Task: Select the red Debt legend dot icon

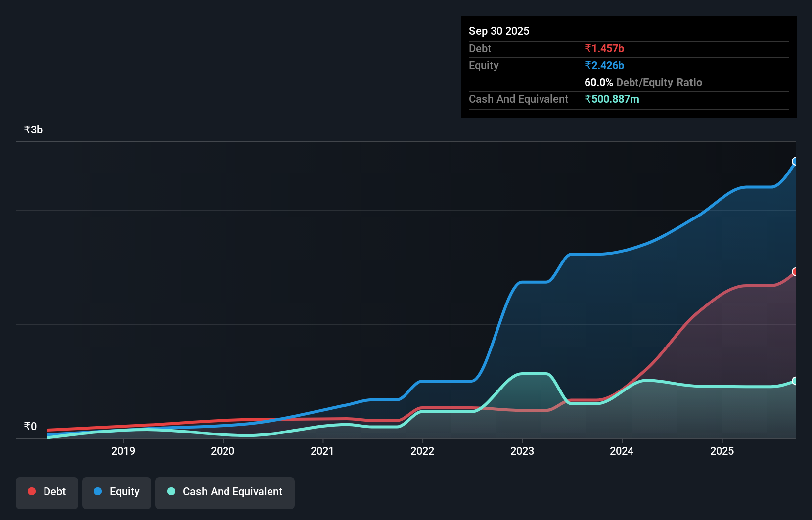Action: (31, 491)
